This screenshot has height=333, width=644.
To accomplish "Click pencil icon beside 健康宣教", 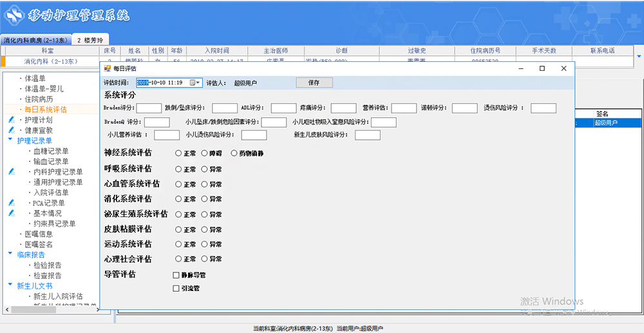I will point(12,130).
